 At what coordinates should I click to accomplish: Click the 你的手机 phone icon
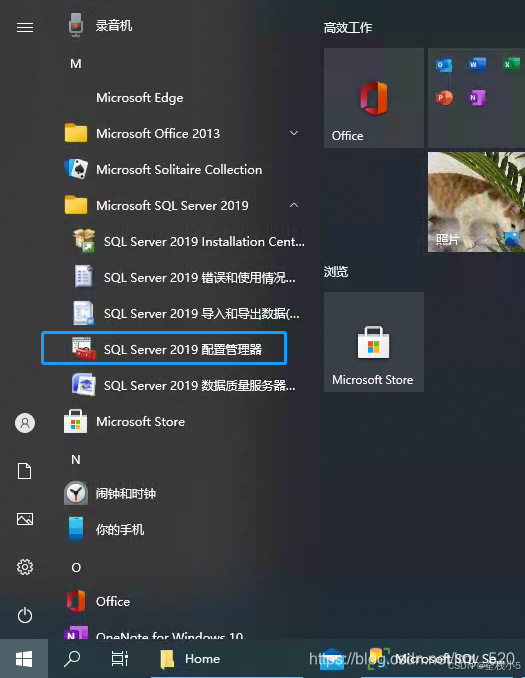click(x=76, y=529)
